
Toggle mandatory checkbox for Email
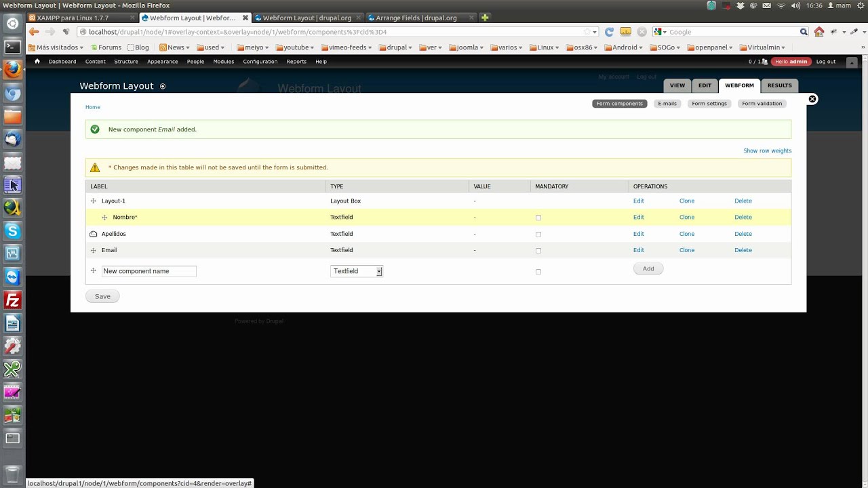click(538, 251)
